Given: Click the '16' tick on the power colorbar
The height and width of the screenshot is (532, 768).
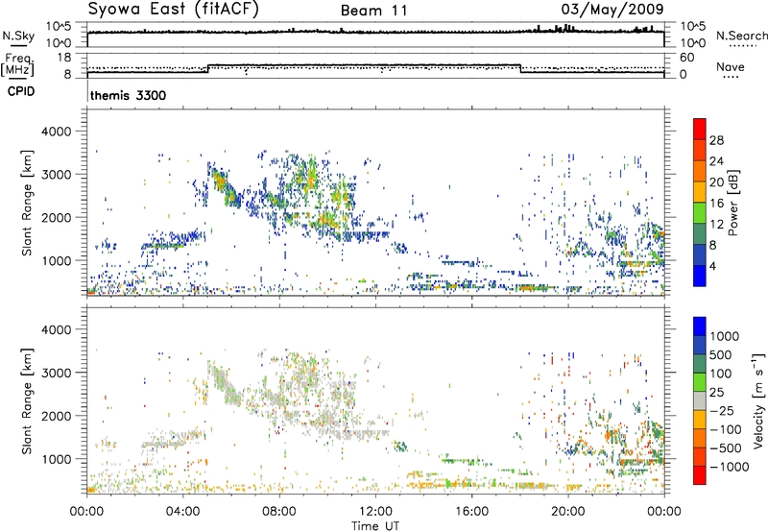Looking at the screenshot, I should (x=716, y=204).
